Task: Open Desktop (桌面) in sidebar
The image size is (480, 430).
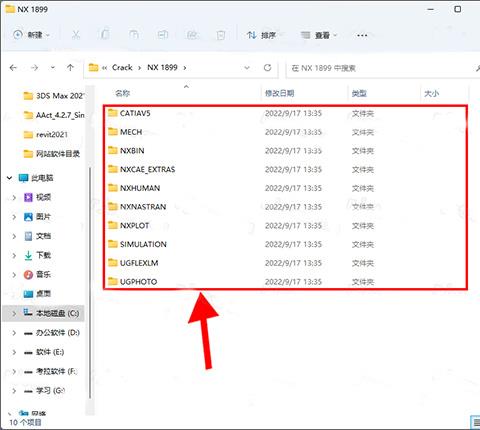Action: [x=38, y=294]
